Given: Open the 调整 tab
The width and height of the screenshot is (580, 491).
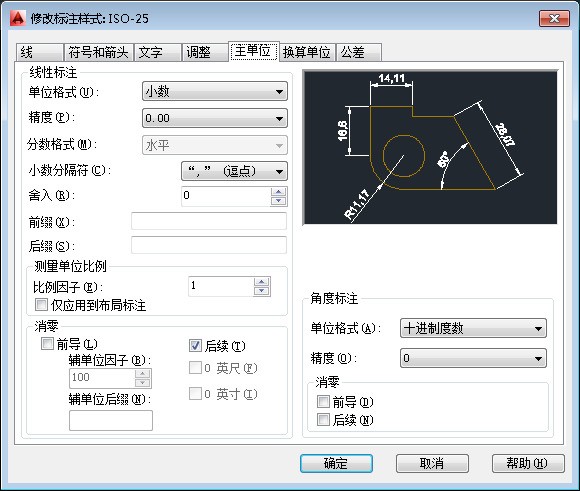Looking at the screenshot, I should point(205,52).
